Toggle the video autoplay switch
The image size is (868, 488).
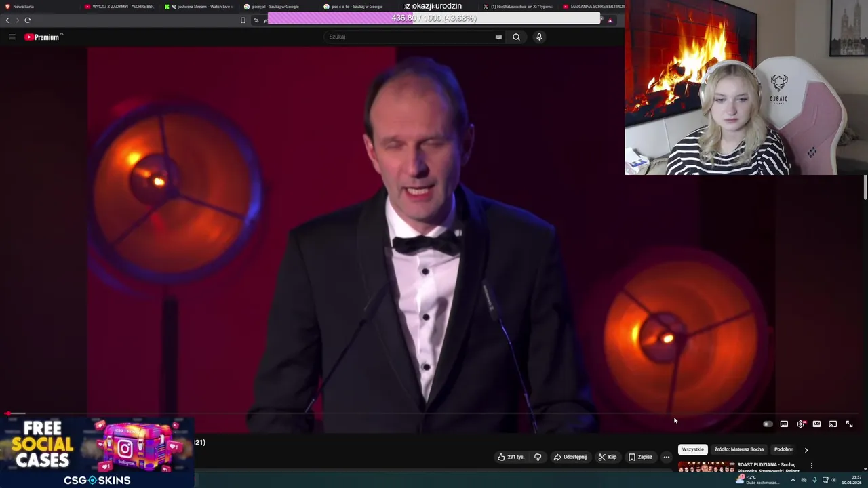coord(768,424)
